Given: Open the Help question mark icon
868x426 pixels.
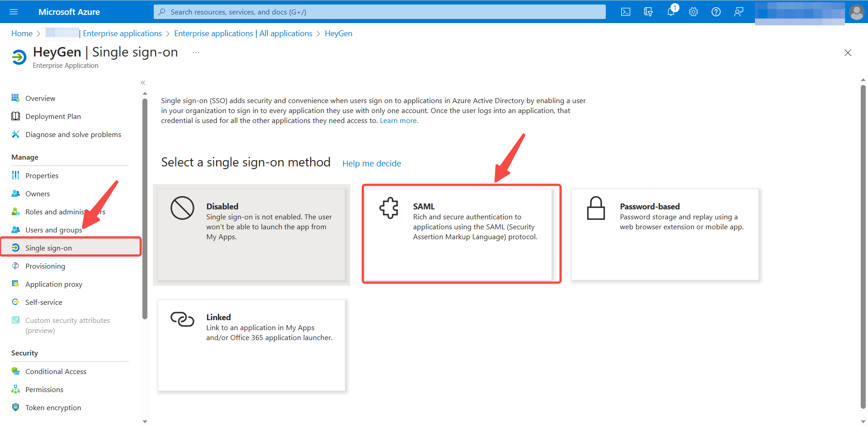Looking at the screenshot, I should [716, 12].
